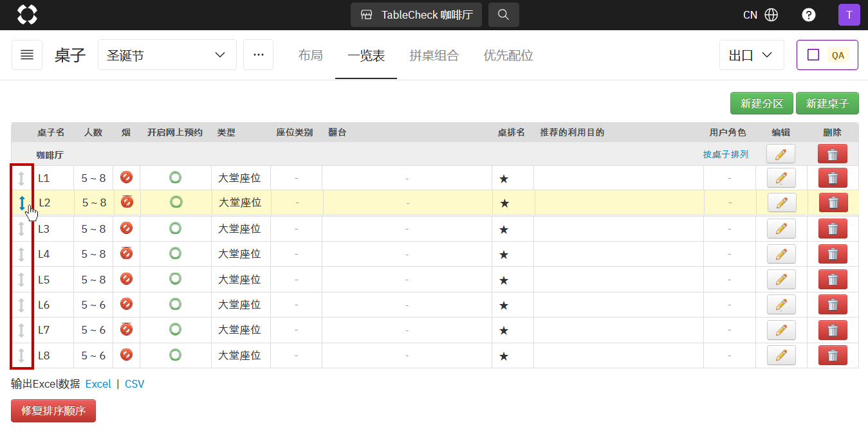Toggle online booking circle for L8
This screenshot has height=432, width=868.
point(175,355)
